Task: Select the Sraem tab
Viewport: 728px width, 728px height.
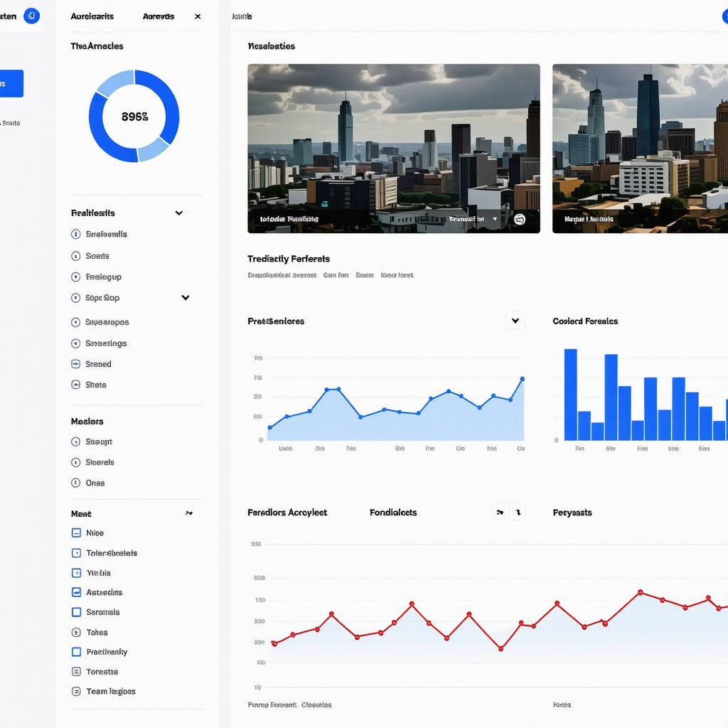Action: 365,275
